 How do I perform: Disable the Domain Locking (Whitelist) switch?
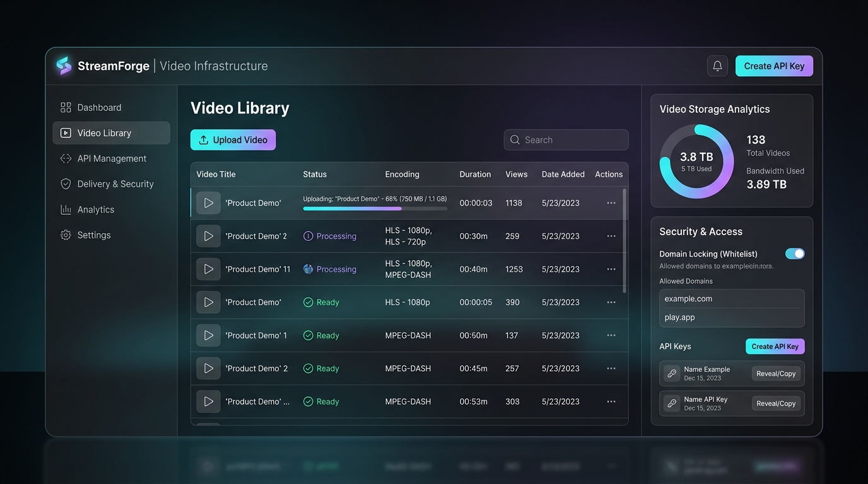[x=795, y=253]
